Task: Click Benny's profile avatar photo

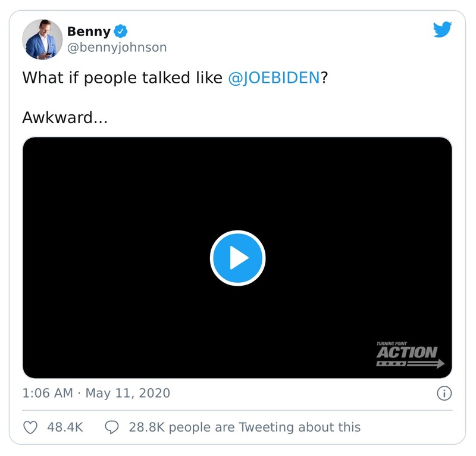Action: click(42, 39)
